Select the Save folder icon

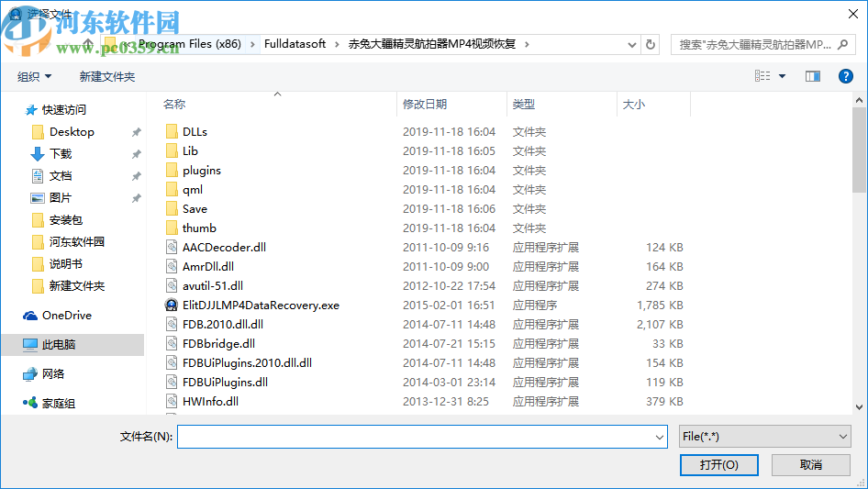click(172, 209)
